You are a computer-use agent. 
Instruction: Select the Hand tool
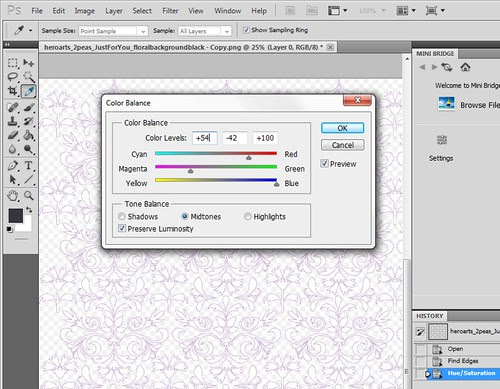click(x=13, y=195)
